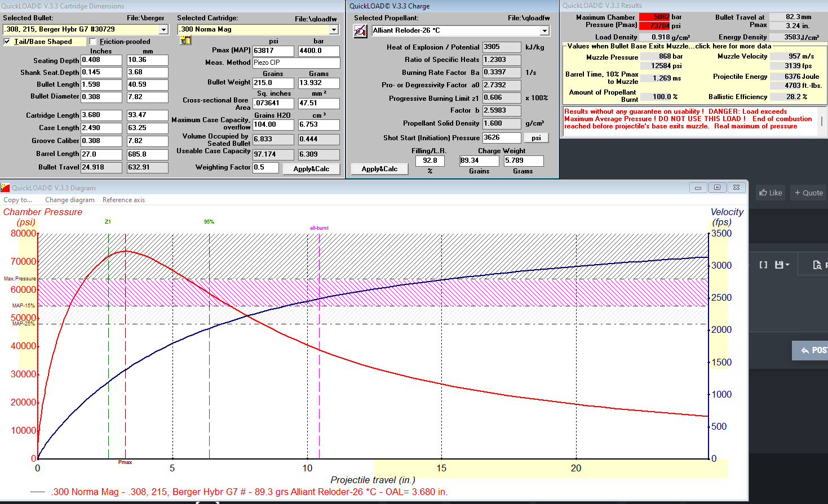
Task: Open the Selected Propellant dropdown
Action: [544, 30]
